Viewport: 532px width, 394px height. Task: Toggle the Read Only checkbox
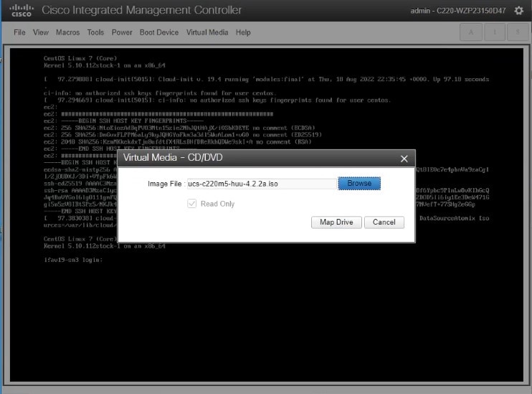coord(191,203)
